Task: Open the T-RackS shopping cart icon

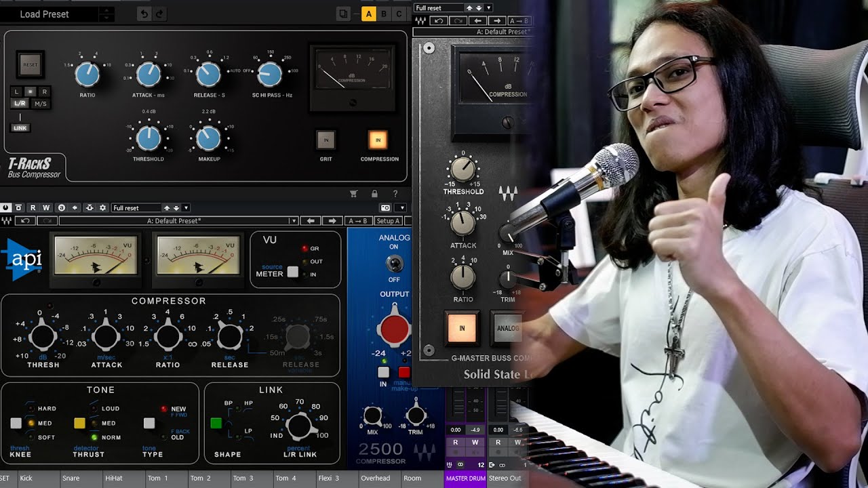Action: point(353,194)
